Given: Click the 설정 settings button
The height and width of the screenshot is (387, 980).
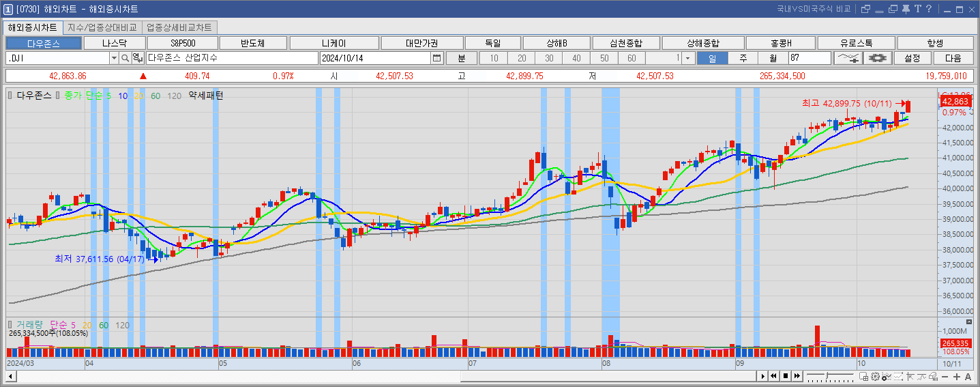Looking at the screenshot, I should pos(912,58).
